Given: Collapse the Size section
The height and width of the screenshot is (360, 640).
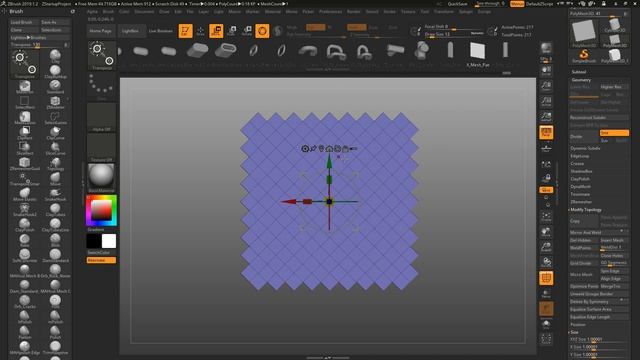Looking at the screenshot, I should point(574,332).
